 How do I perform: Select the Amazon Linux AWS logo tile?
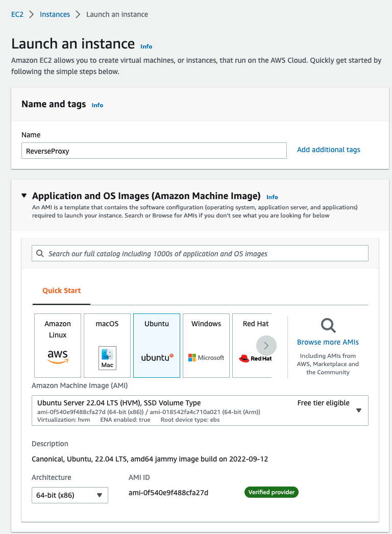click(58, 345)
